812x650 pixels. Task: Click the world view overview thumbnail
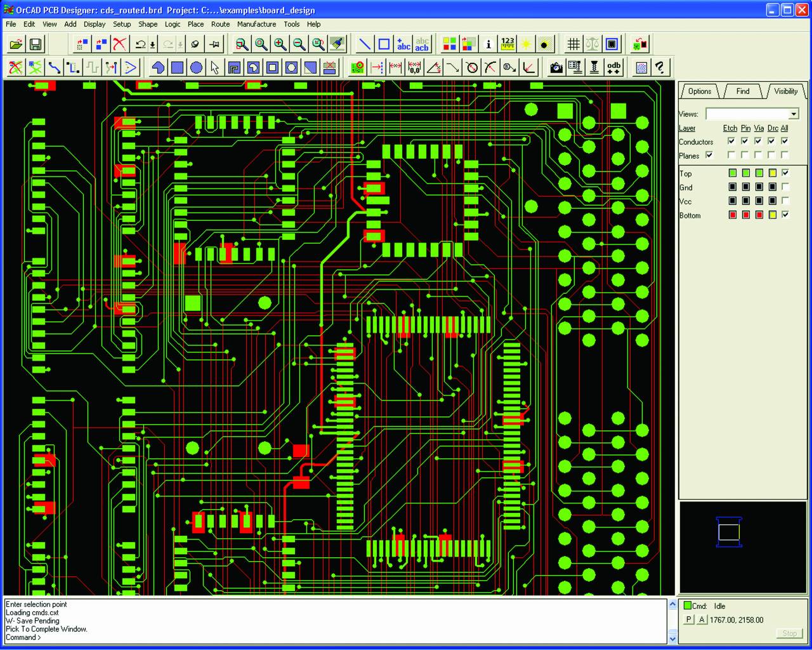click(743, 548)
